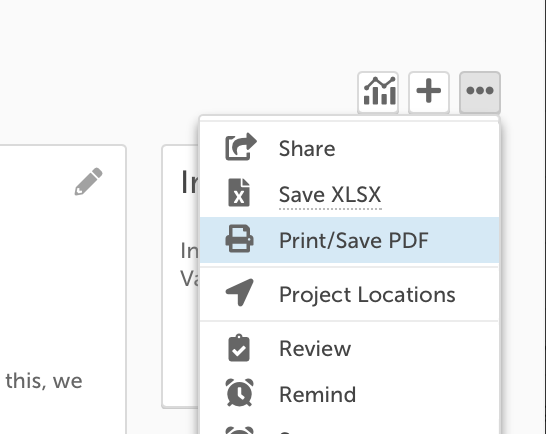Click the text ending 'this, we'
The height and width of the screenshot is (434, 546).
tap(44, 381)
